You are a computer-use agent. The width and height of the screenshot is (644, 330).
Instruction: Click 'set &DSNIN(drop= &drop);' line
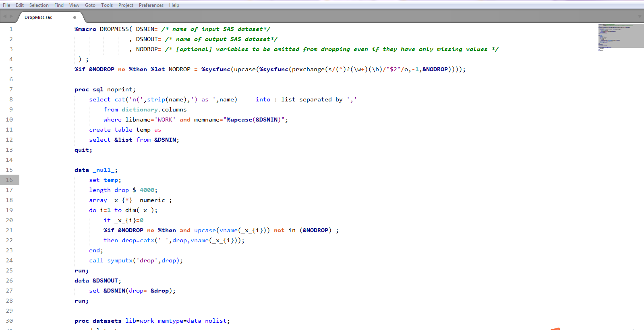pos(133,291)
